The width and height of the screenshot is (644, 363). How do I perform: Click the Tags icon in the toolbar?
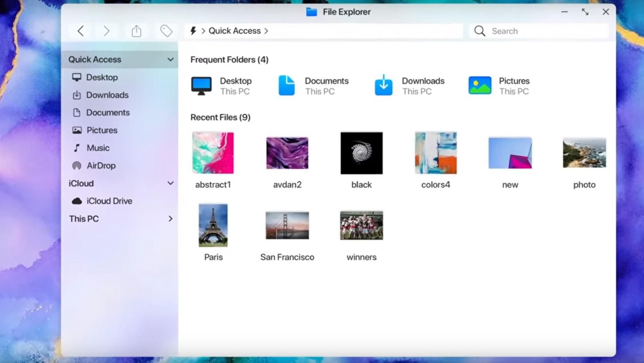coord(166,31)
